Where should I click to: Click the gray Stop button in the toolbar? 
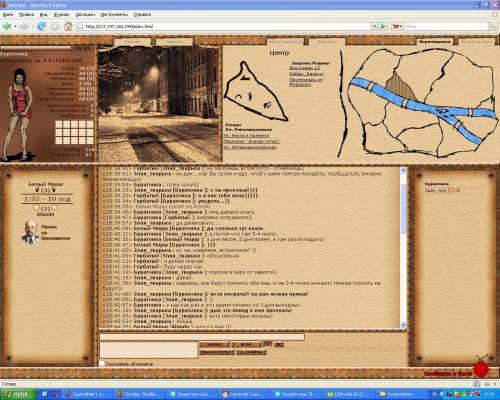[55, 26]
